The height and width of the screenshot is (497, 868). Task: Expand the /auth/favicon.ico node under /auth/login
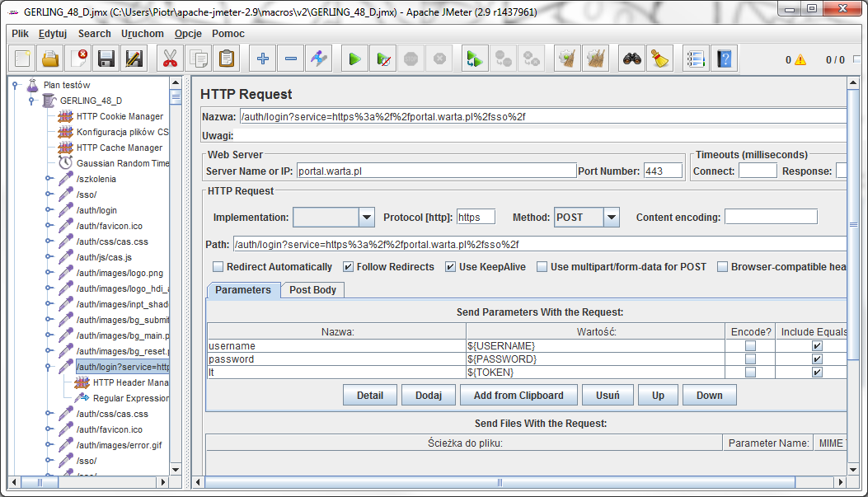click(49, 226)
